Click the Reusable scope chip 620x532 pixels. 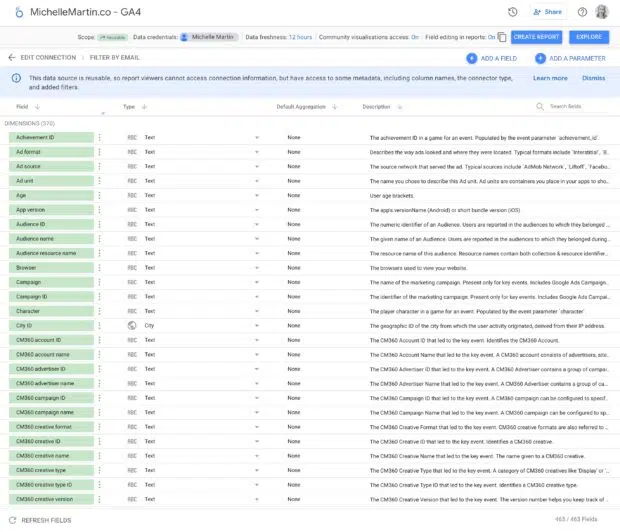[112, 38]
